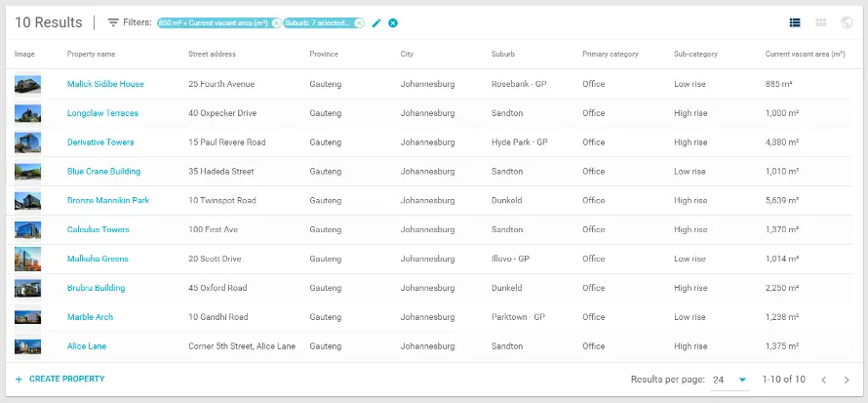Open the map globe view
868x403 pixels.
(847, 22)
